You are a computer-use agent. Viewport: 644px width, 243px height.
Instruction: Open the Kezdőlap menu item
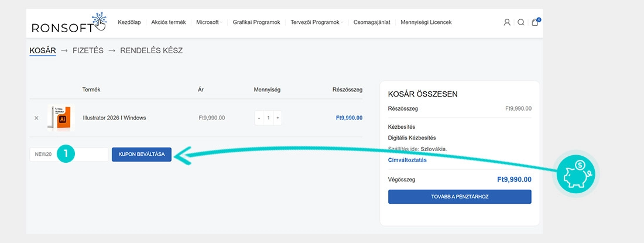coord(129,22)
